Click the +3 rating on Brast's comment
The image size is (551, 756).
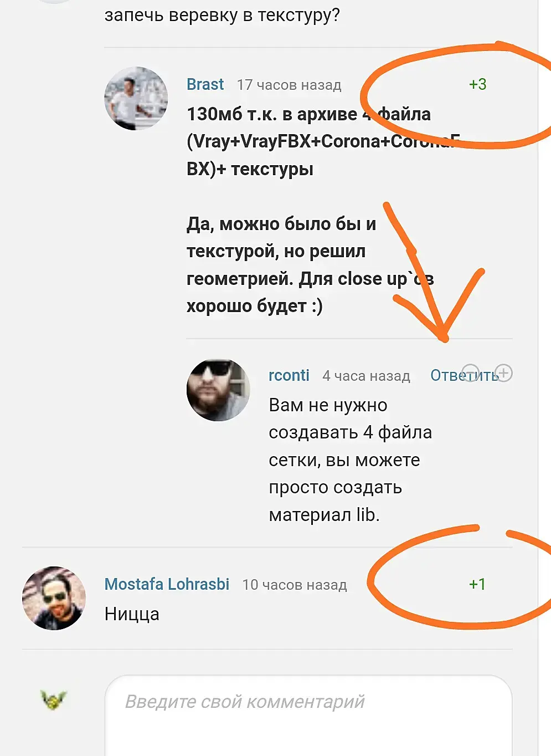pyautogui.click(x=477, y=84)
